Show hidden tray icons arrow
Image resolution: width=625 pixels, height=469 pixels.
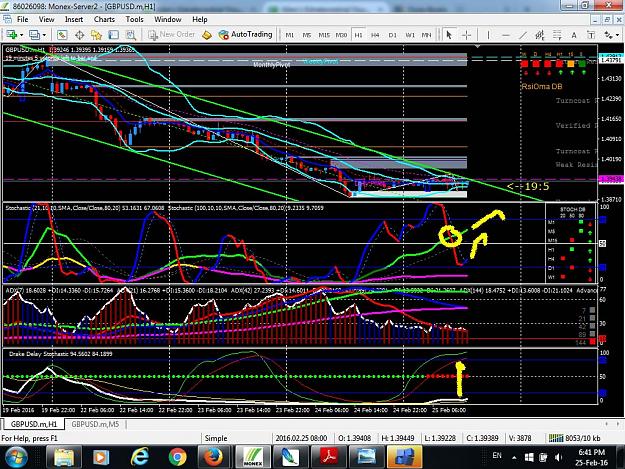click(x=514, y=457)
